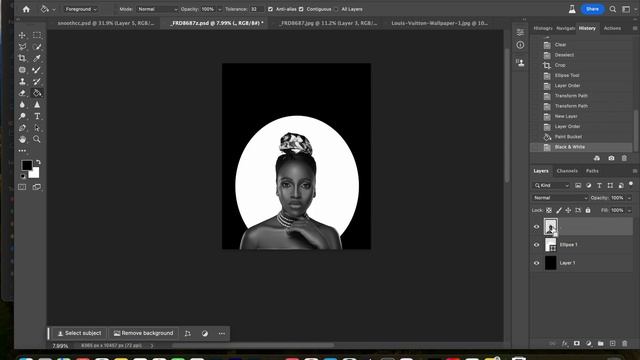Screen dimensions: 640x360
Task: Select the Lasso tool
Action: click(x=22, y=47)
